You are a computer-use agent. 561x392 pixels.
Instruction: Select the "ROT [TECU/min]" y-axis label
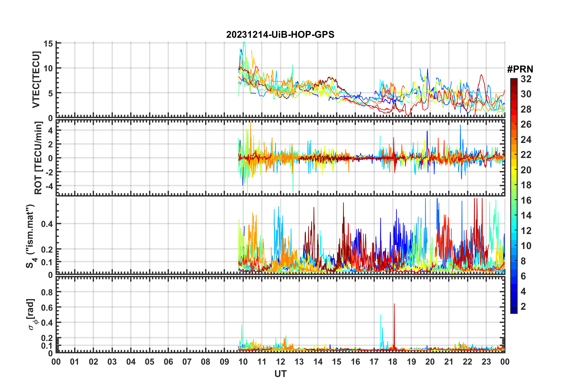click(38, 158)
